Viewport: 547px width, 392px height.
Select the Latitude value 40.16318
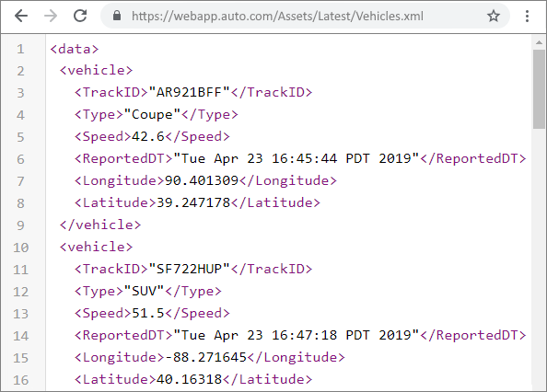pos(189,379)
